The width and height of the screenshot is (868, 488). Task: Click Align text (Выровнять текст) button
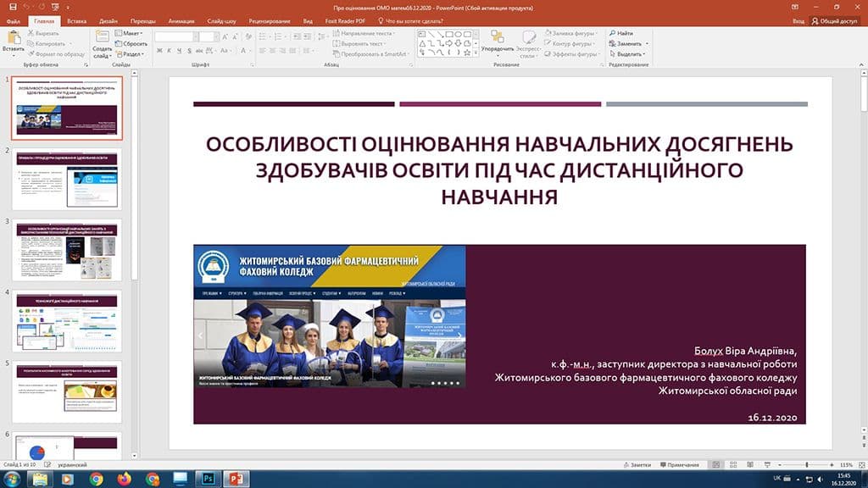[359, 44]
